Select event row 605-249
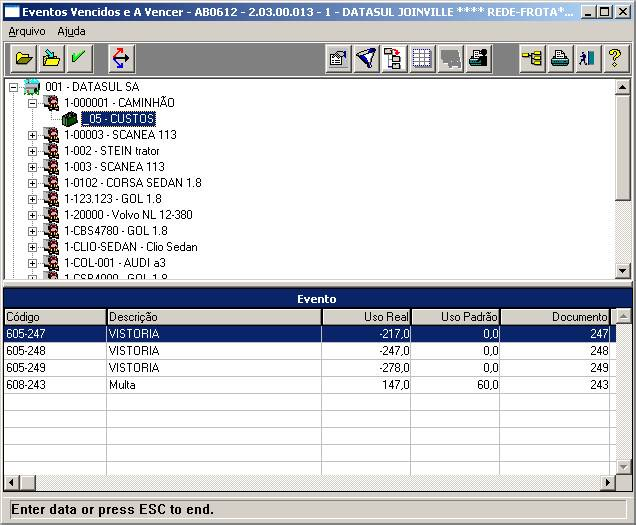Screen dimensions: 636x525 tap(309, 368)
